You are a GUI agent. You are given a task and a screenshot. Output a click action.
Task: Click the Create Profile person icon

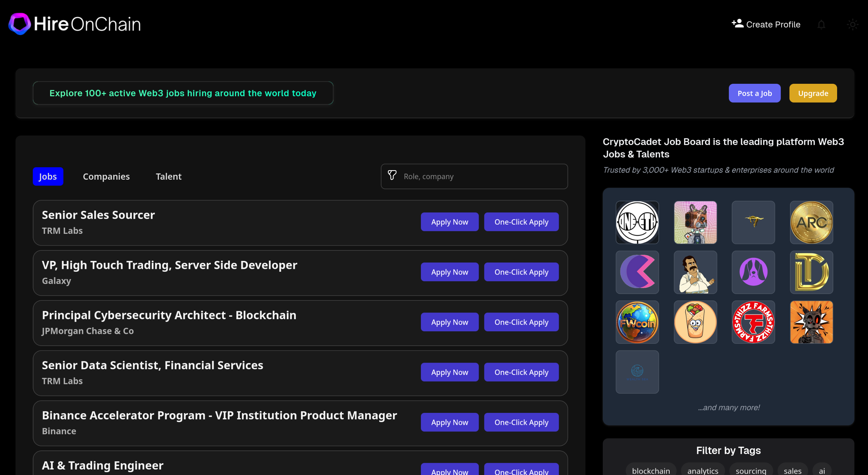[x=737, y=24]
